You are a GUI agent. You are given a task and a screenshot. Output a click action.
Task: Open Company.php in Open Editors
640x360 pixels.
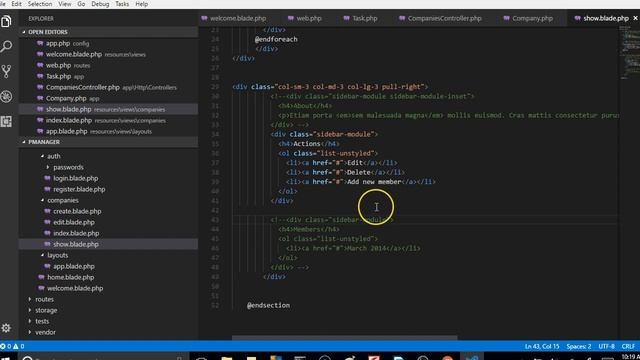[109, 98]
